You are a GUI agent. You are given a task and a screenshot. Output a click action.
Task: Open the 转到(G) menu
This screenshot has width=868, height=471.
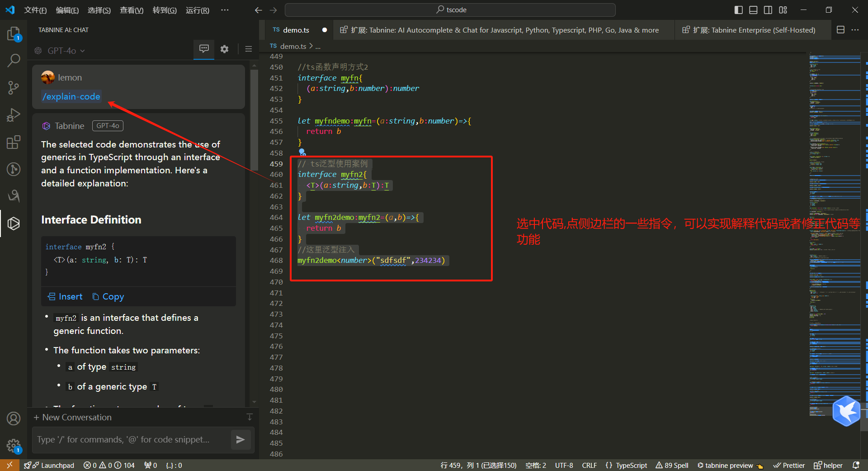pos(165,10)
